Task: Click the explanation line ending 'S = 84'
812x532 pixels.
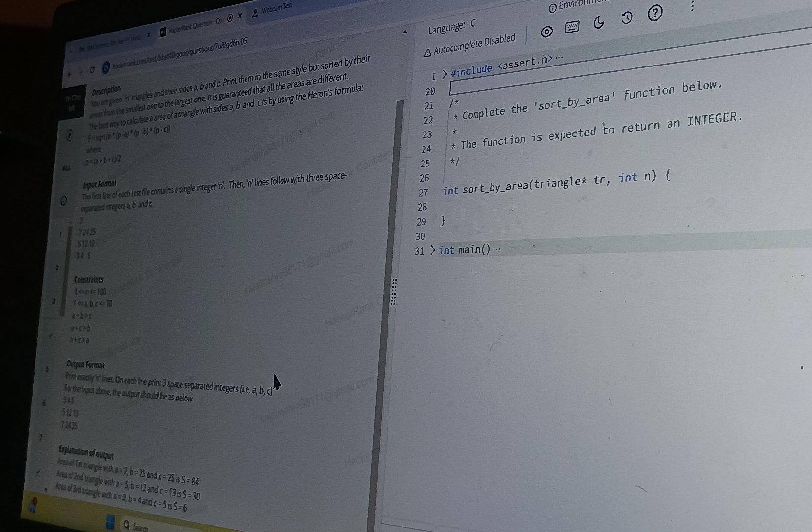Action: [128, 470]
